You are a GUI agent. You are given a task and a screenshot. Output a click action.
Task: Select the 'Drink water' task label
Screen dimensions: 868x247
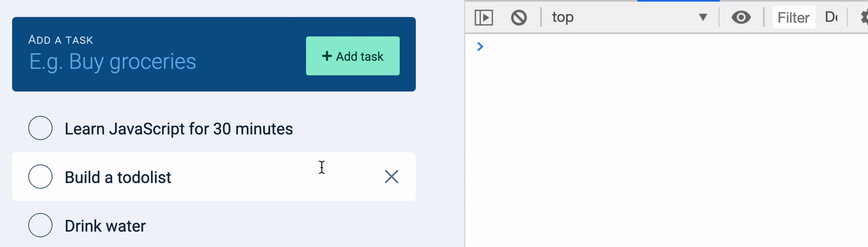click(x=105, y=226)
